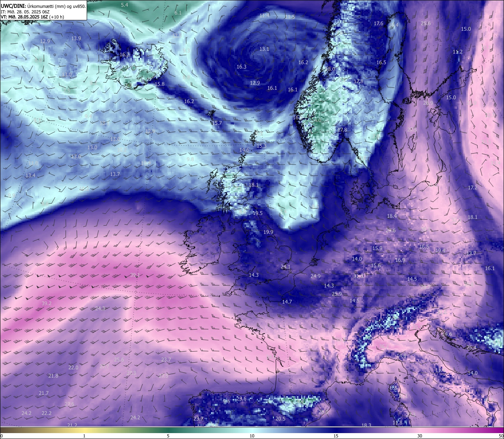Click the 5.4 value at the top of the map
Image resolution: width=504 pixels, height=439 pixels.
point(124,5)
